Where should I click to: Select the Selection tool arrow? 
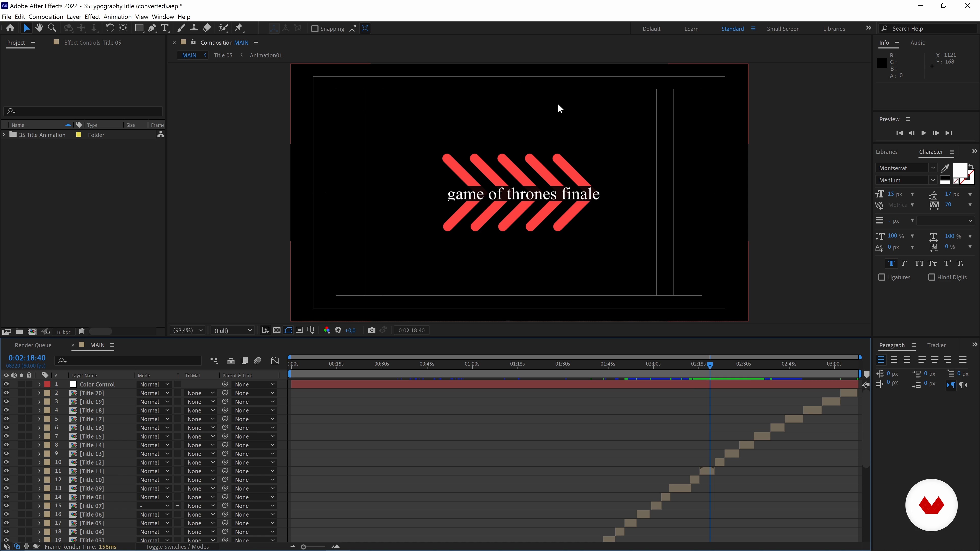click(x=26, y=28)
